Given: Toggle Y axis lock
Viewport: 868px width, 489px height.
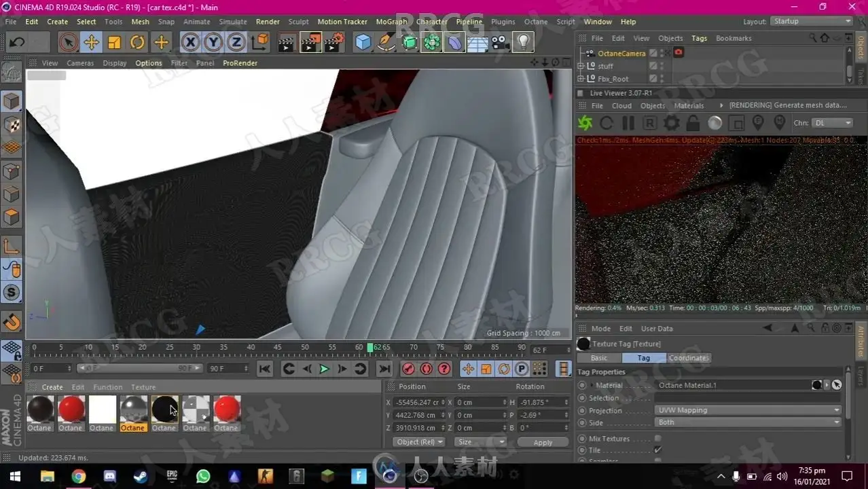Looking at the screenshot, I should pyautogui.click(x=213, y=43).
